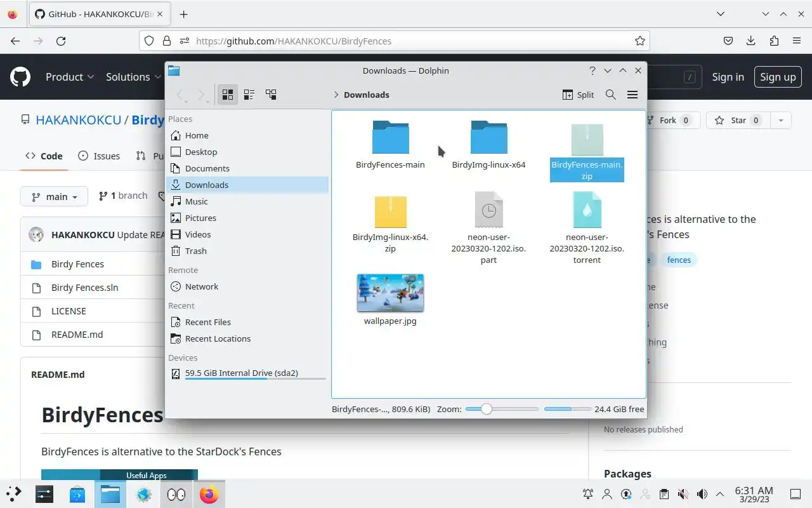
Task: Open Music in Places panel
Action: (x=247, y=201)
